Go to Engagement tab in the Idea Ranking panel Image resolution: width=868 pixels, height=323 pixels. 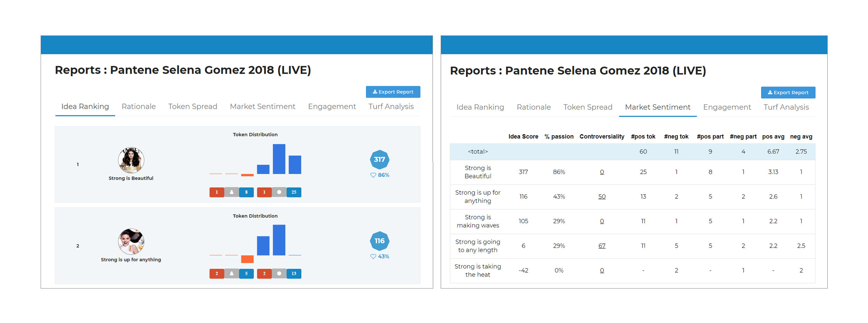pos(332,106)
